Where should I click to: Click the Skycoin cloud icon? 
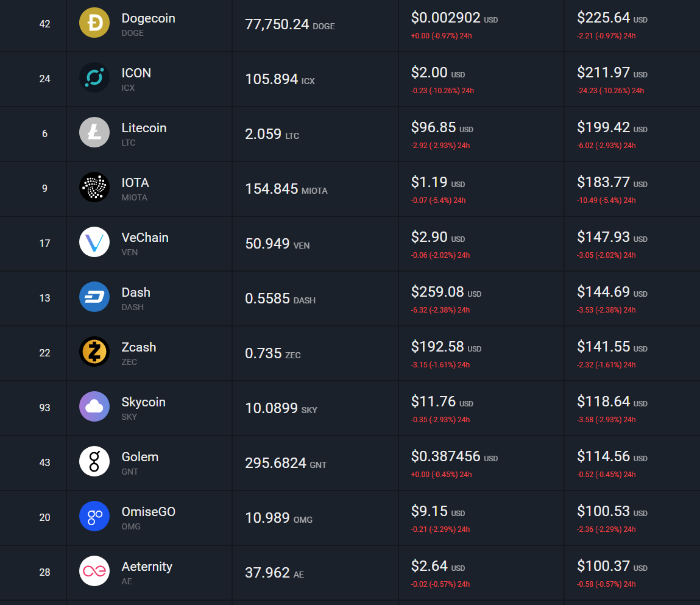tap(94, 407)
